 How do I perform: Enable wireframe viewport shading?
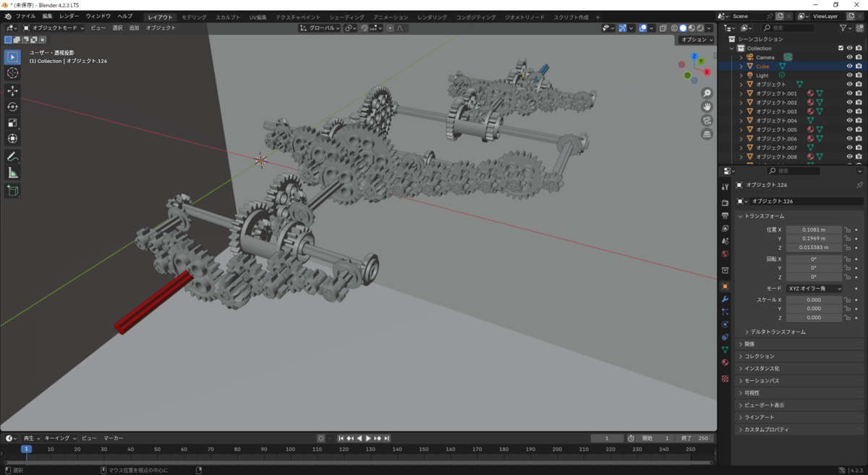point(674,28)
